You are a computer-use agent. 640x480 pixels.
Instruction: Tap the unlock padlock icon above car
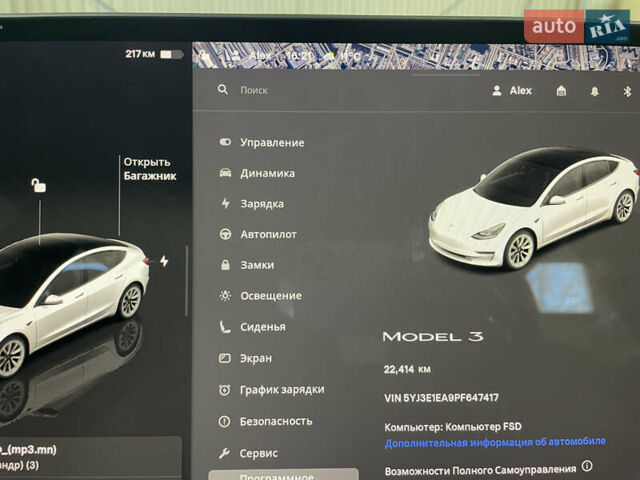(x=38, y=185)
